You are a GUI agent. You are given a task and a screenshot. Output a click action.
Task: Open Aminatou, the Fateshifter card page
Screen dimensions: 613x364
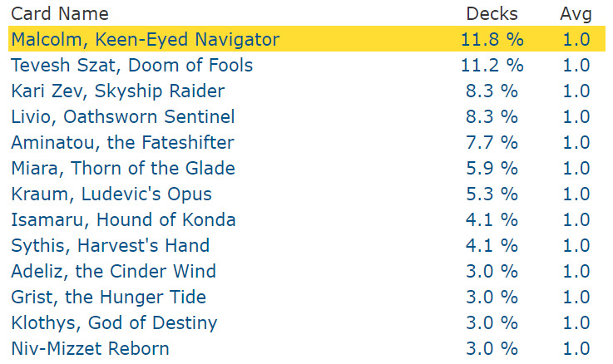click(x=122, y=142)
